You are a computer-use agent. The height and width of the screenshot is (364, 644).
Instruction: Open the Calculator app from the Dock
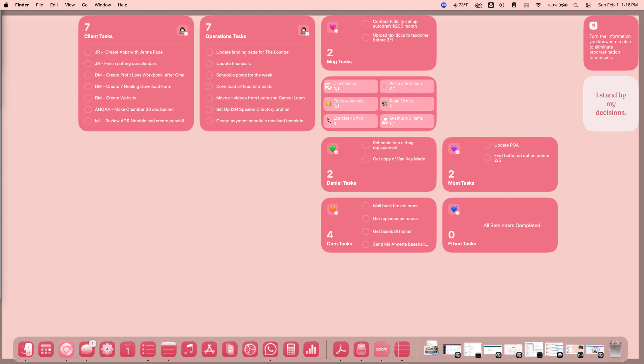tap(291, 349)
